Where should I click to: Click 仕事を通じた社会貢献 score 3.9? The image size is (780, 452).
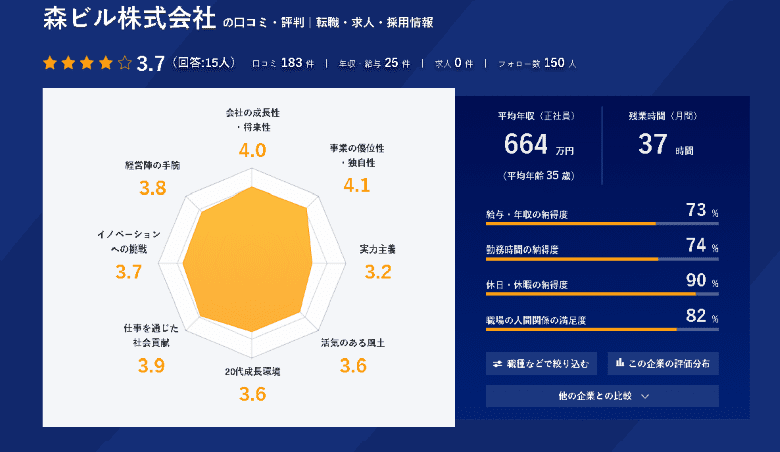(151, 366)
